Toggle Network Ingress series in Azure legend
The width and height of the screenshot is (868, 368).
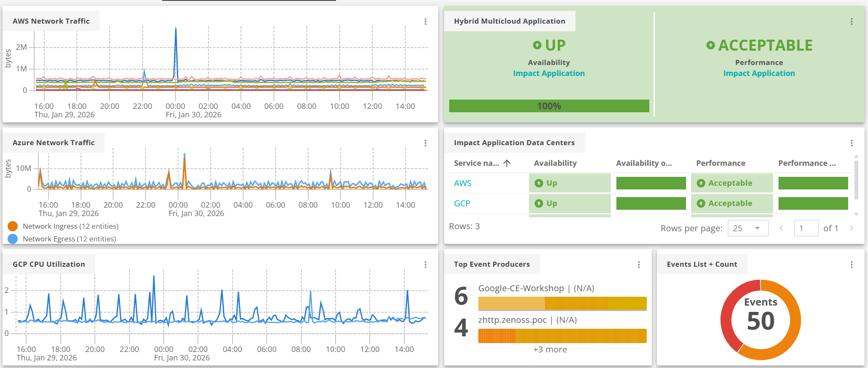(x=13, y=226)
